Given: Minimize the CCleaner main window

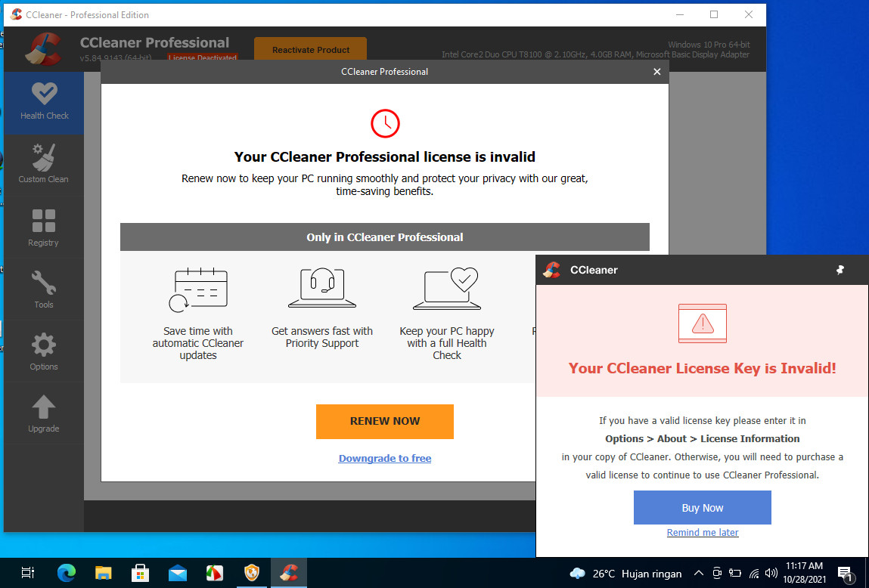Looking at the screenshot, I should click(x=680, y=15).
